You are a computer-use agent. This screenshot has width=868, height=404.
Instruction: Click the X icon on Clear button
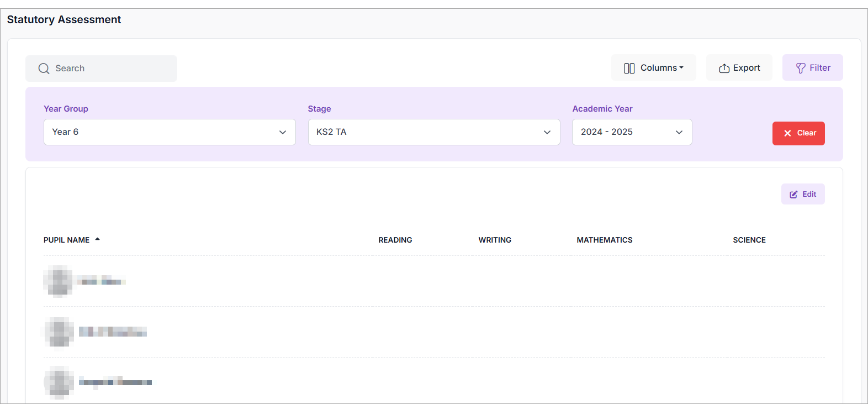(787, 133)
